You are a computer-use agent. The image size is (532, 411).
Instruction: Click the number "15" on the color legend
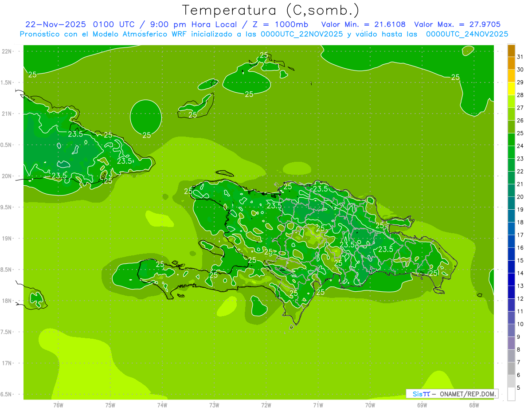(520, 260)
